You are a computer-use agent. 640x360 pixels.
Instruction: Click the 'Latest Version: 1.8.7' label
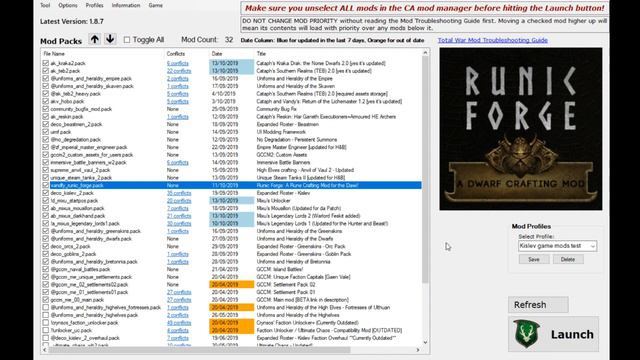[x=72, y=21]
